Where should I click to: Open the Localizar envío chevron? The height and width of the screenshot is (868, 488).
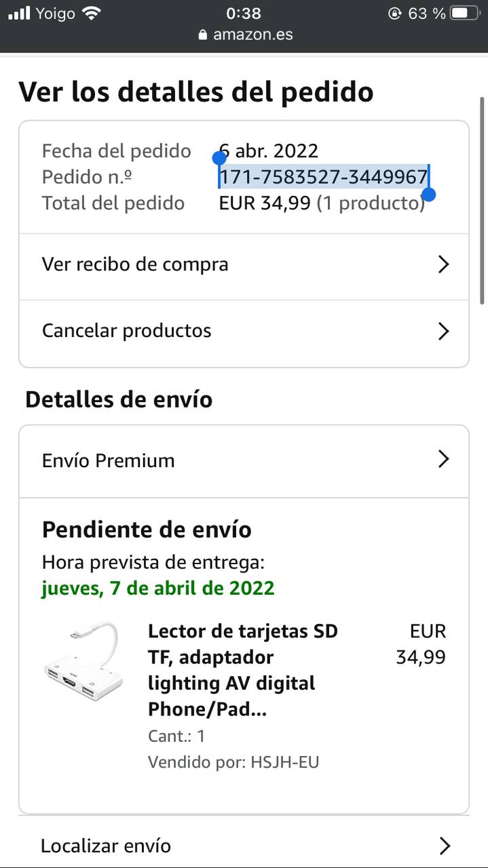tap(445, 846)
